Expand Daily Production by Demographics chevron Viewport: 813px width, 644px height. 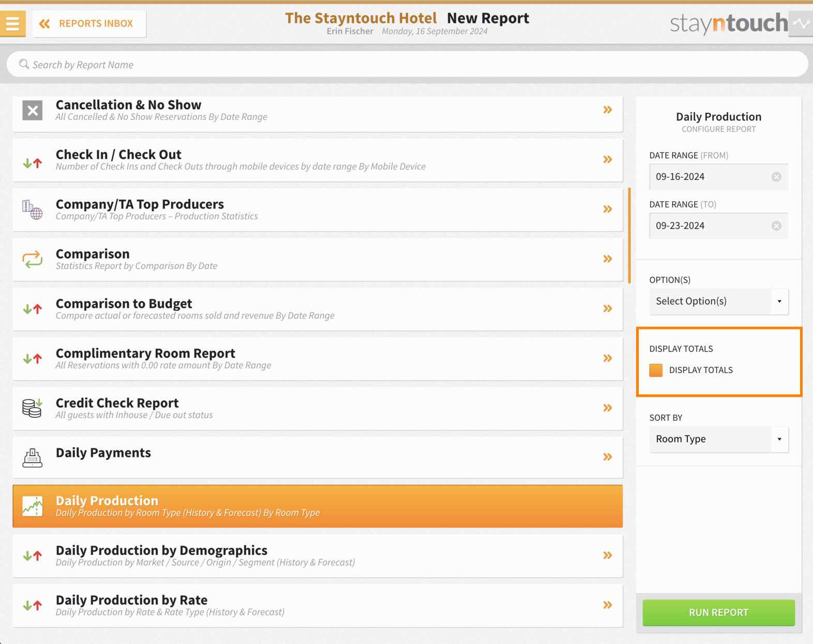(608, 556)
